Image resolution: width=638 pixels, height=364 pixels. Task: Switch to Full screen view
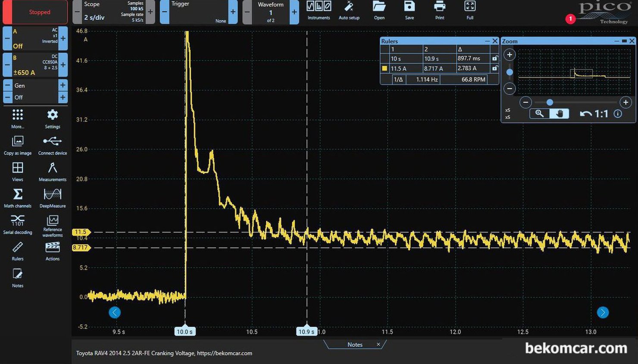(x=470, y=11)
